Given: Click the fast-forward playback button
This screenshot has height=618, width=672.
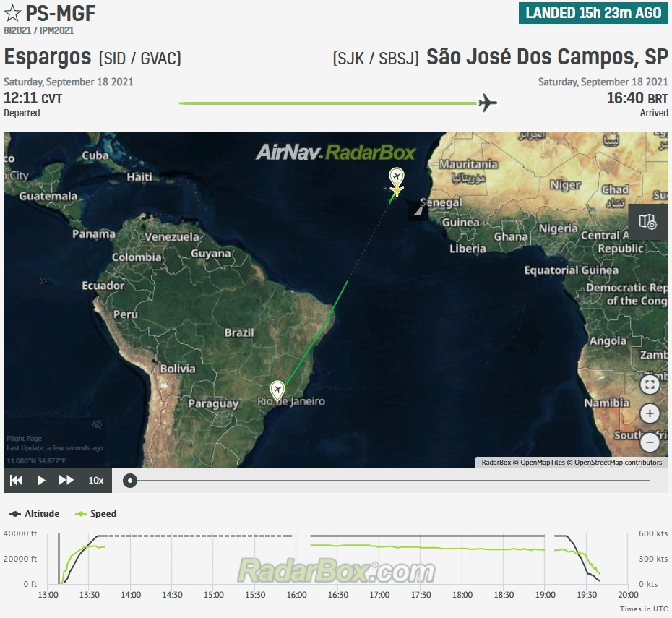Looking at the screenshot, I should pyautogui.click(x=66, y=481).
